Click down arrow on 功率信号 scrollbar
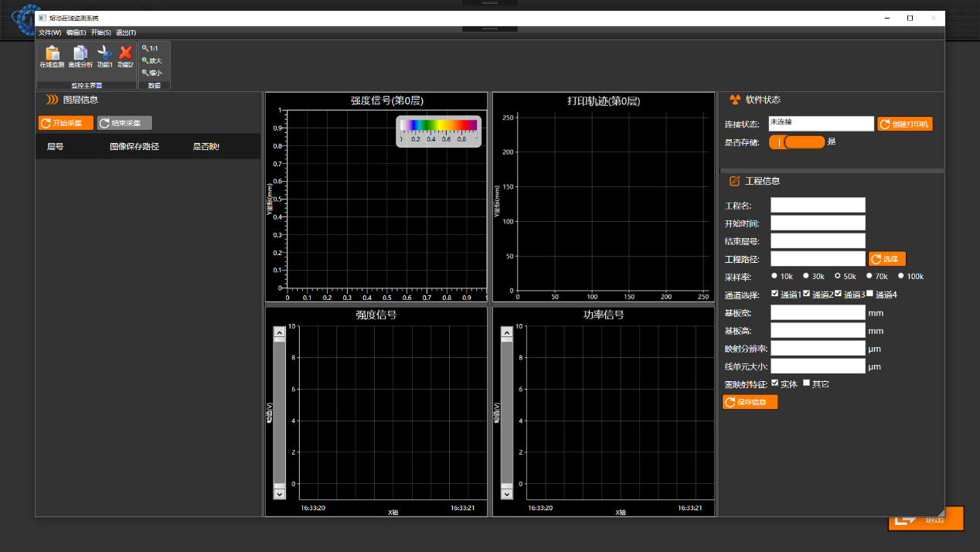The height and width of the screenshot is (552, 980). pos(506,493)
